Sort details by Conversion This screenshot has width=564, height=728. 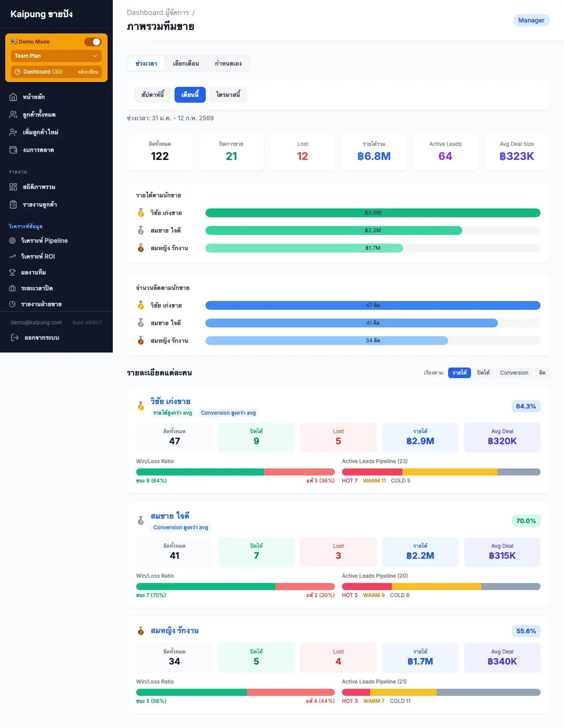tap(514, 373)
